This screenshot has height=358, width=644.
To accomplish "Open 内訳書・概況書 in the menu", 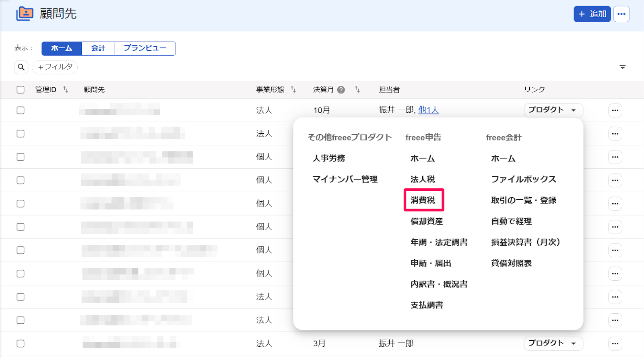I will tap(439, 284).
